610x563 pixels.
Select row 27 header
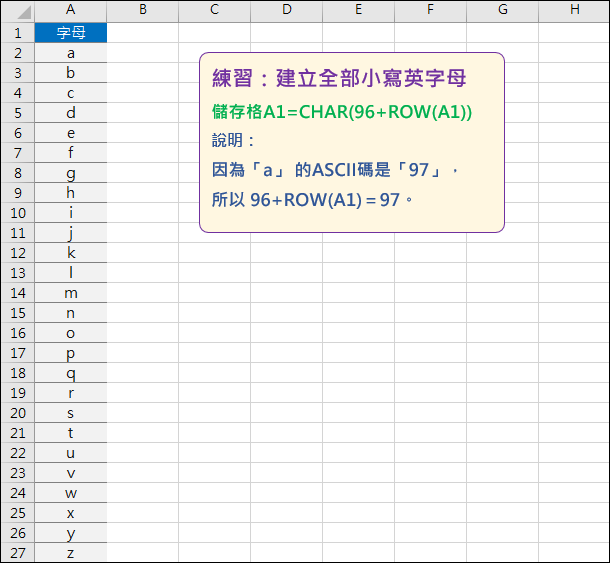coord(18,552)
